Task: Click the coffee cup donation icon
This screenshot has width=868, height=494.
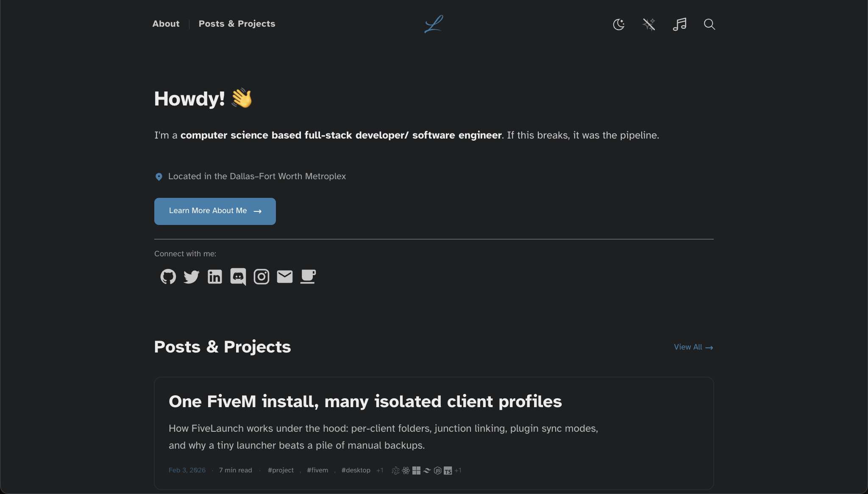Action: point(308,277)
